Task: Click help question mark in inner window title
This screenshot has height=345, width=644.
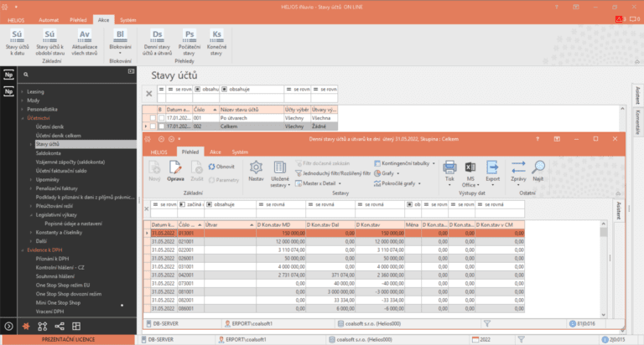Action: 538,139
